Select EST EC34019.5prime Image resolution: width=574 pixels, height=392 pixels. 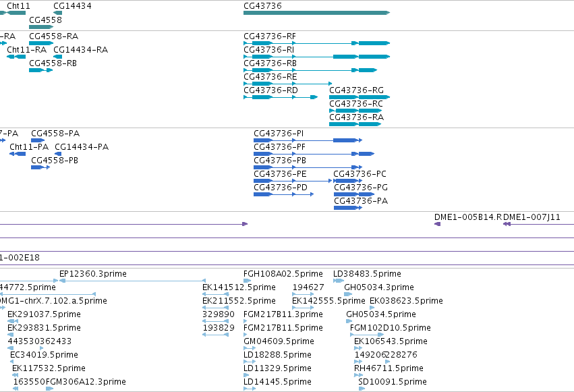(11, 362)
